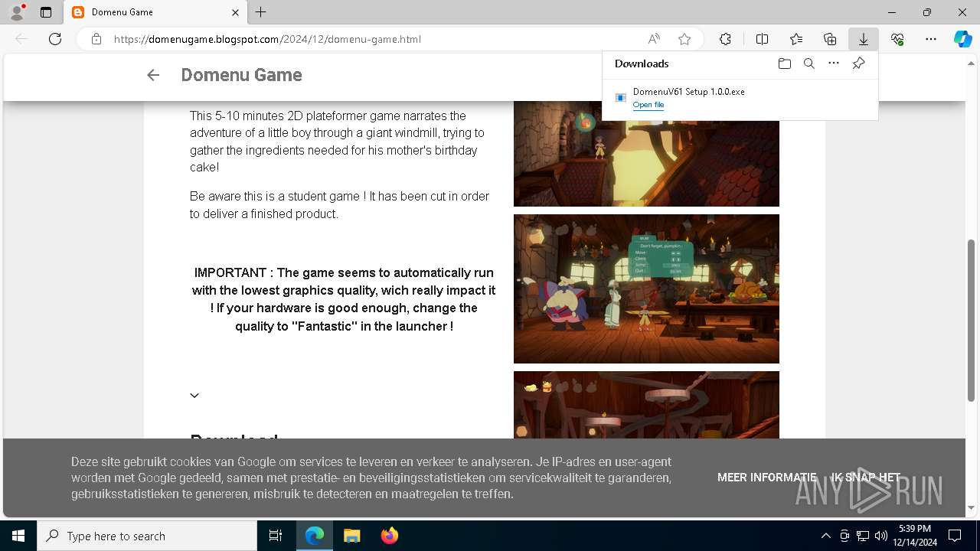Open Browser essentials heart icon
The height and width of the screenshot is (551, 980).
pos(897,39)
